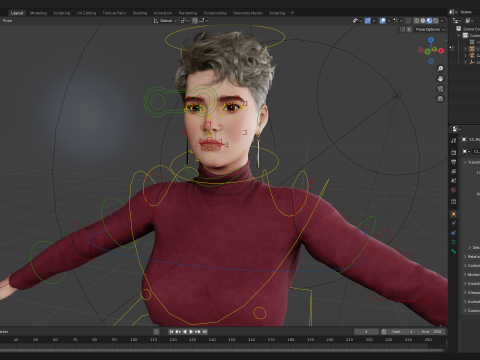The height and width of the screenshot is (360, 480).
Task: Add workspace with plus button
Action: [292, 13]
